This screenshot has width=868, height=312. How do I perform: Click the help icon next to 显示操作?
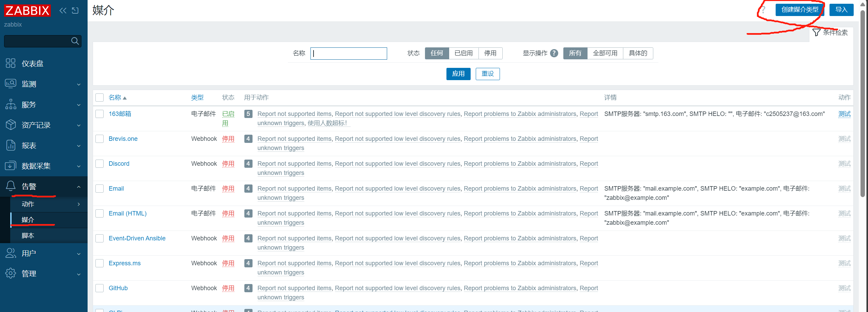(x=554, y=53)
